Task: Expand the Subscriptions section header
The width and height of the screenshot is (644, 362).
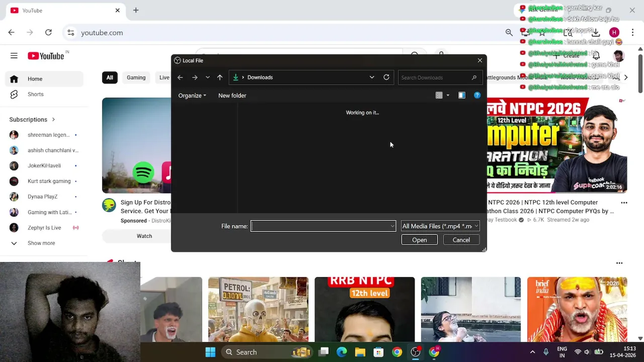Action: [32, 120]
